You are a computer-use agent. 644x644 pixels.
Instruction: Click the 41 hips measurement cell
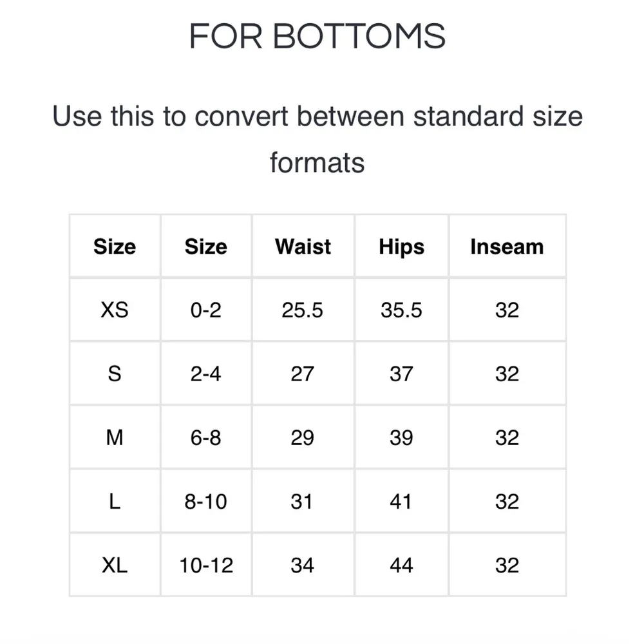click(401, 501)
